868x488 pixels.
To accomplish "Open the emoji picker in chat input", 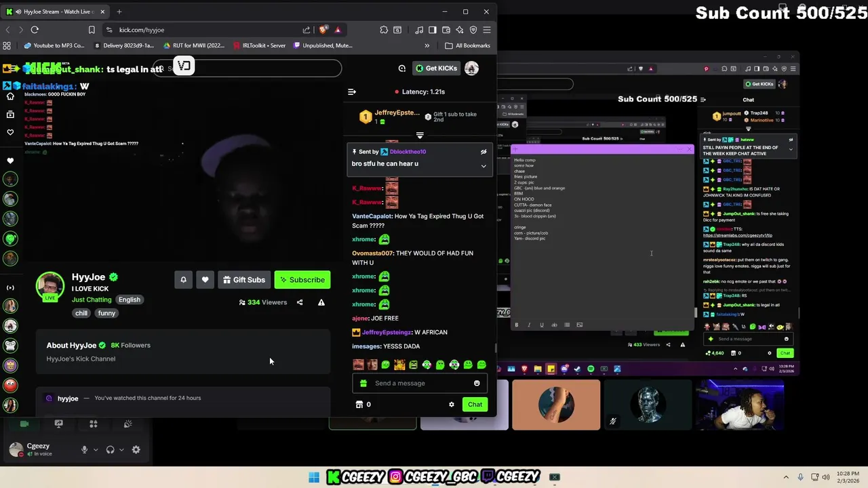I will coord(477,384).
